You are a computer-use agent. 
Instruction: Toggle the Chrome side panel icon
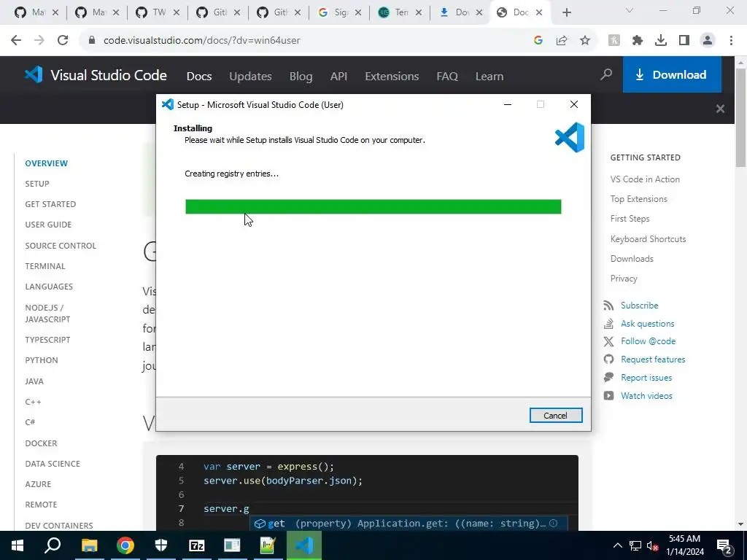[x=684, y=41]
